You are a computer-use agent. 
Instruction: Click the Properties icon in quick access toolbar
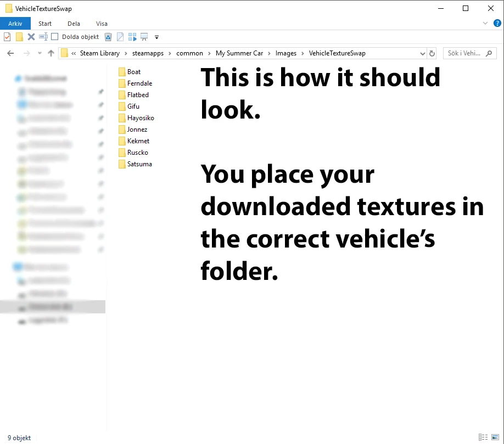tap(7, 37)
